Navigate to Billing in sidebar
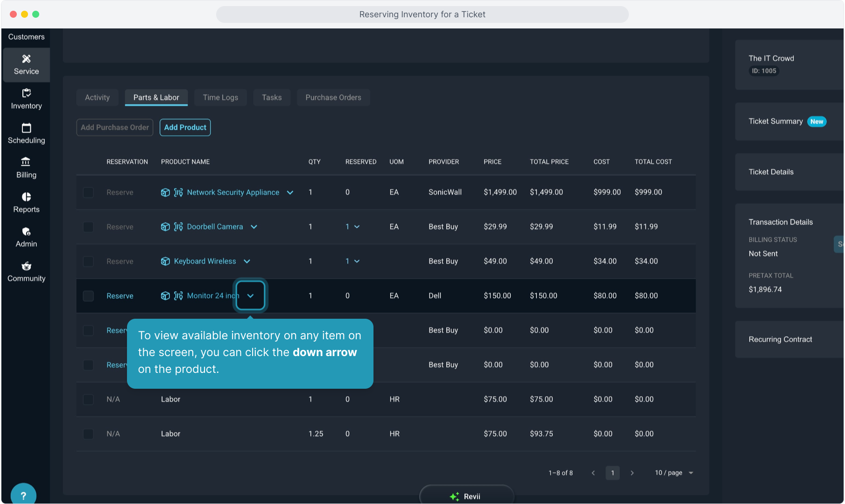 pos(26,168)
